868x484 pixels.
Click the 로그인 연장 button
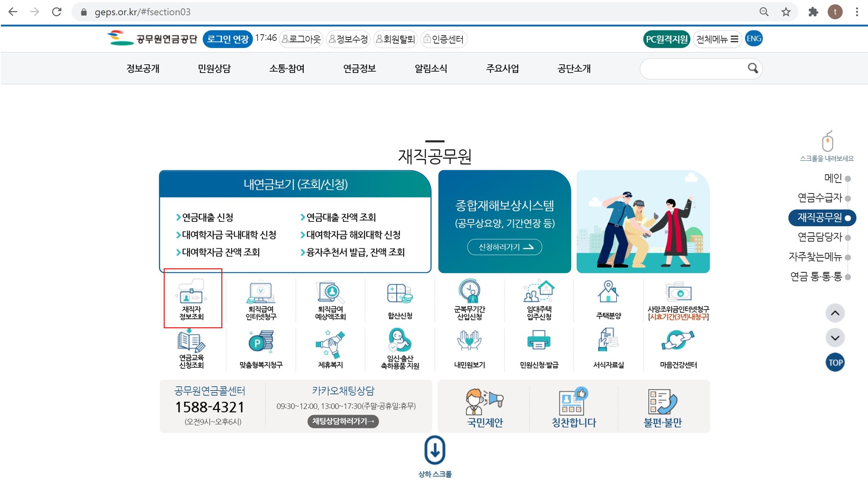pos(228,39)
